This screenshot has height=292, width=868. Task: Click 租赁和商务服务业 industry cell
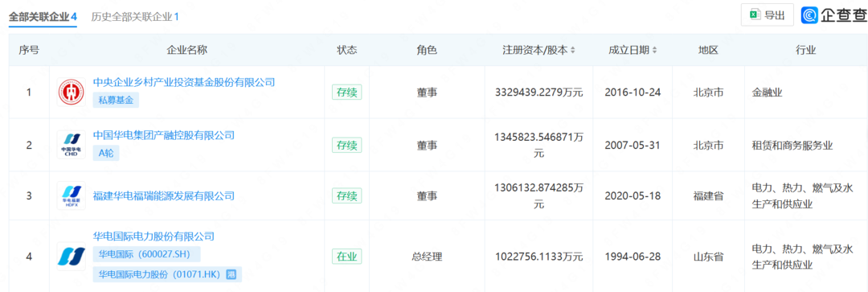tap(792, 145)
